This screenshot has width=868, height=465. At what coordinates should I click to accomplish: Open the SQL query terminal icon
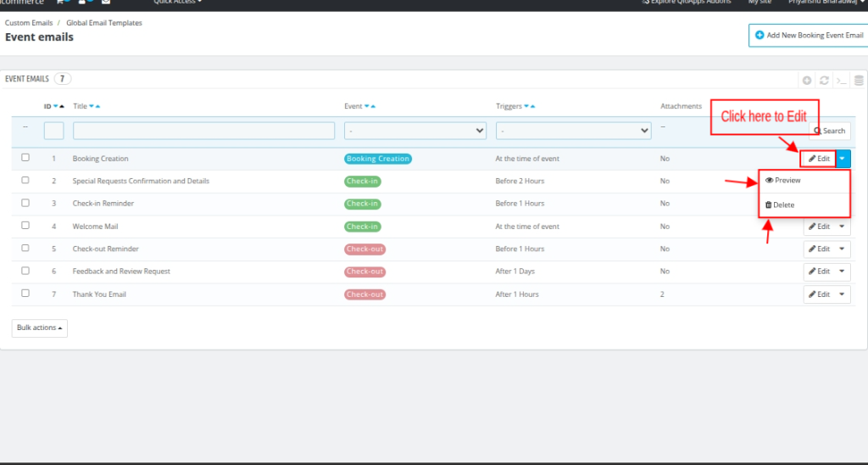pyautogui.click(x=841, y=81)
